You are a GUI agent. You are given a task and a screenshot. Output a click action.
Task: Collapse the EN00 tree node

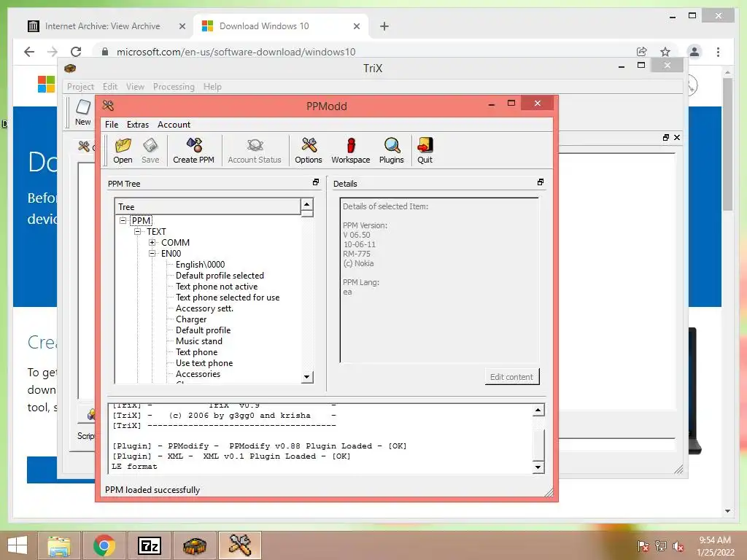(x=152, y=253)
